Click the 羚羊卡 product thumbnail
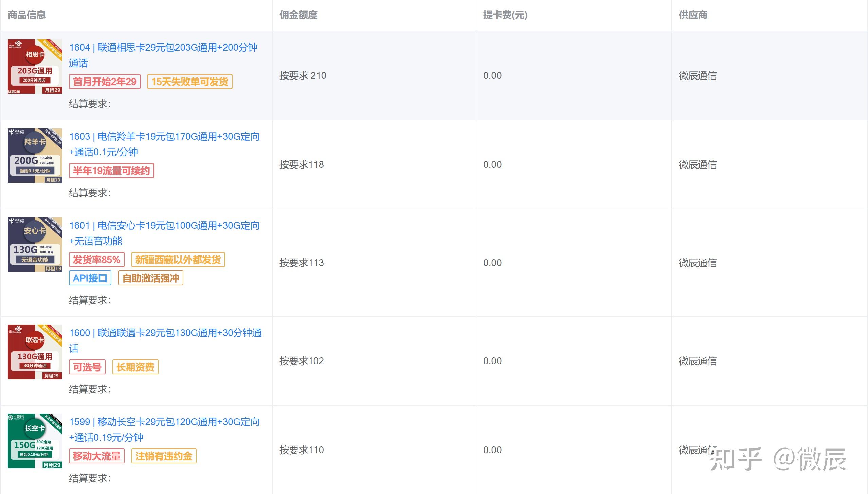Image resolution: width=868 pixels, height=494 pixels. [35, 156]
